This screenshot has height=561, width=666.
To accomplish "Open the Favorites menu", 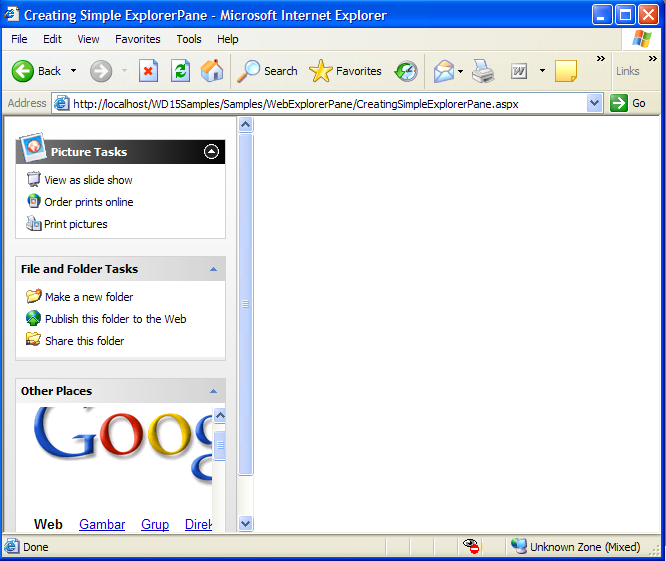I will [x=137, y=39].
